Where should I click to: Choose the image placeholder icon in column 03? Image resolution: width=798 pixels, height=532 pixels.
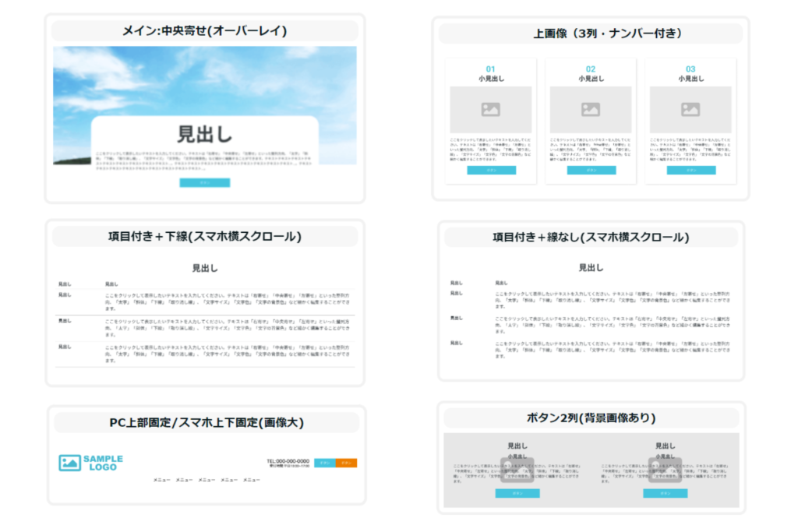[690, 110]
